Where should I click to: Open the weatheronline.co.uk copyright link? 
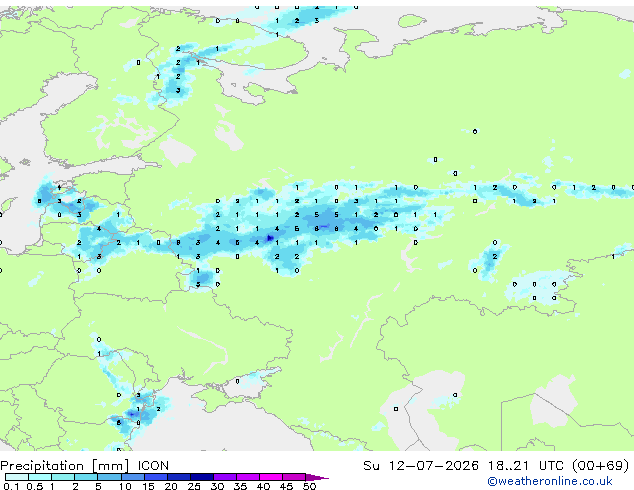[550, 481]
